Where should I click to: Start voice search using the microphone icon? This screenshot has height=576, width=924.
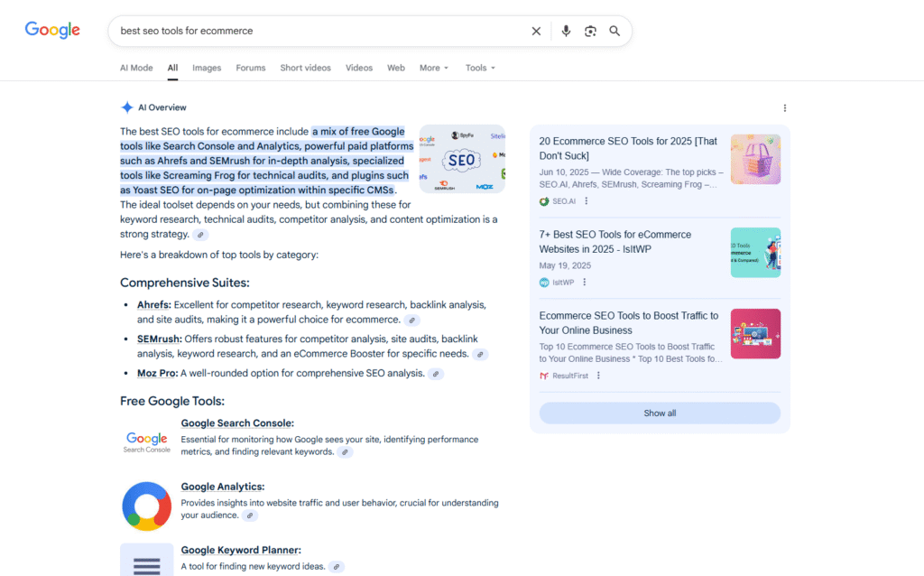566,31
